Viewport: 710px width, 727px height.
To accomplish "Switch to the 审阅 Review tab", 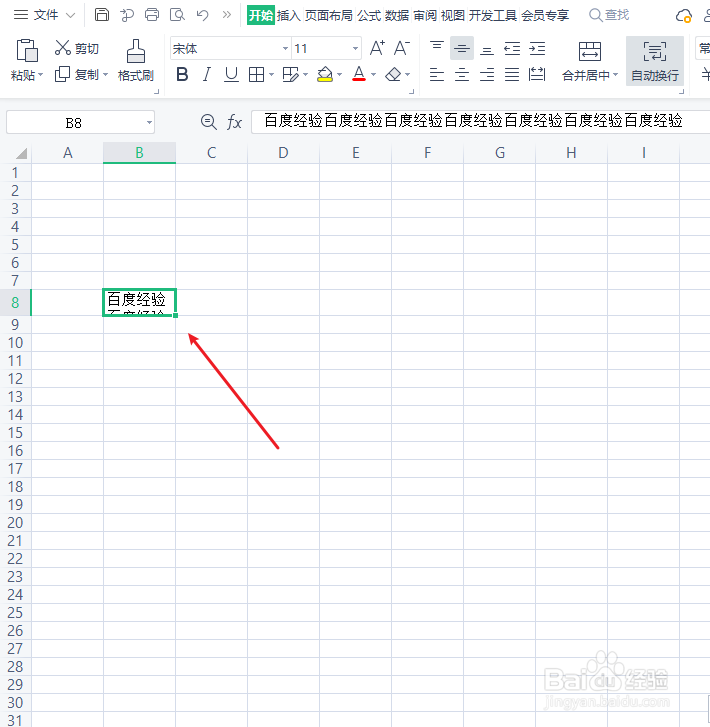I will pos(425,15).
